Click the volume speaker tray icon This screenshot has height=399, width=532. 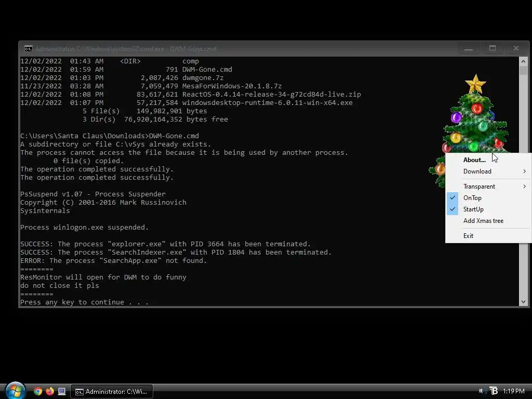[483, 391]
